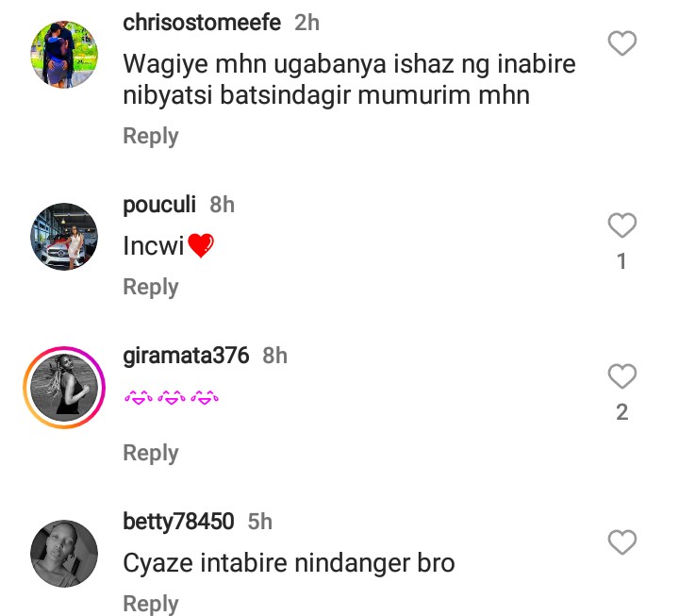This screenshot has height=616, width=679.
Task: Visit giramata376's profile from username
Action: pos(186,356)
